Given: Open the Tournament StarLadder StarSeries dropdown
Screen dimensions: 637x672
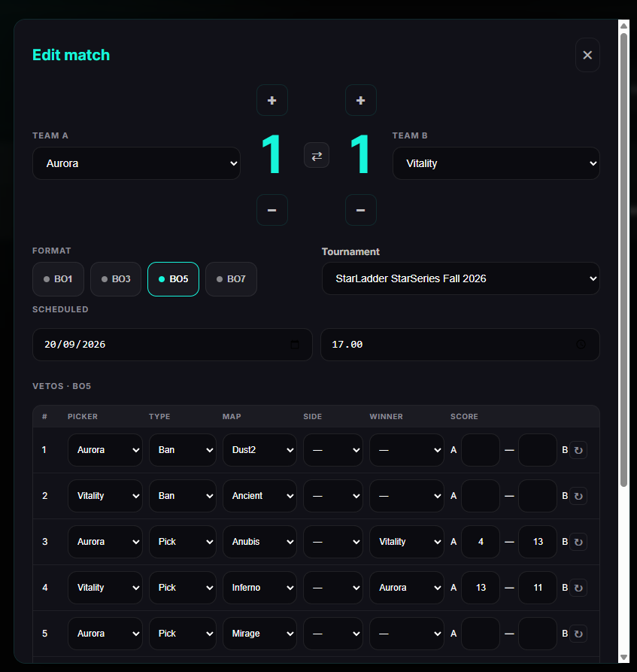Looking at the screenshot, I should (x=460, y=278).
